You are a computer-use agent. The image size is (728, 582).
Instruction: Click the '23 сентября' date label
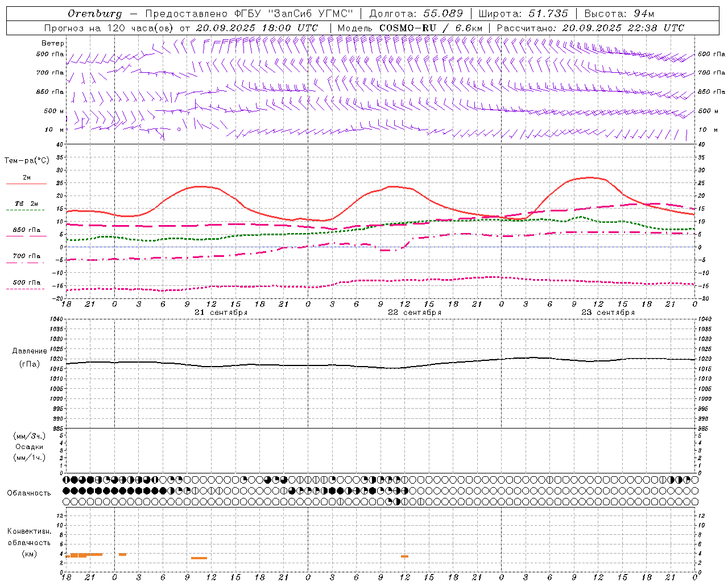click(608, 313)
